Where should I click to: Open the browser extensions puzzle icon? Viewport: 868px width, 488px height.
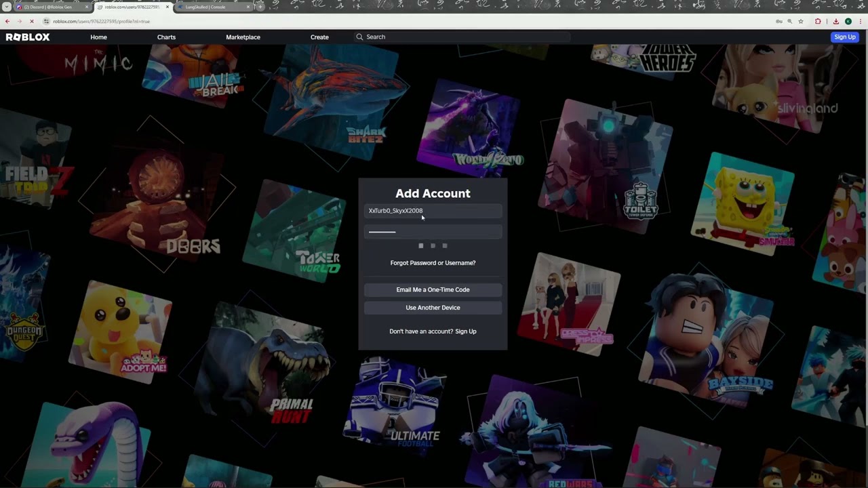tap(818, 22)
